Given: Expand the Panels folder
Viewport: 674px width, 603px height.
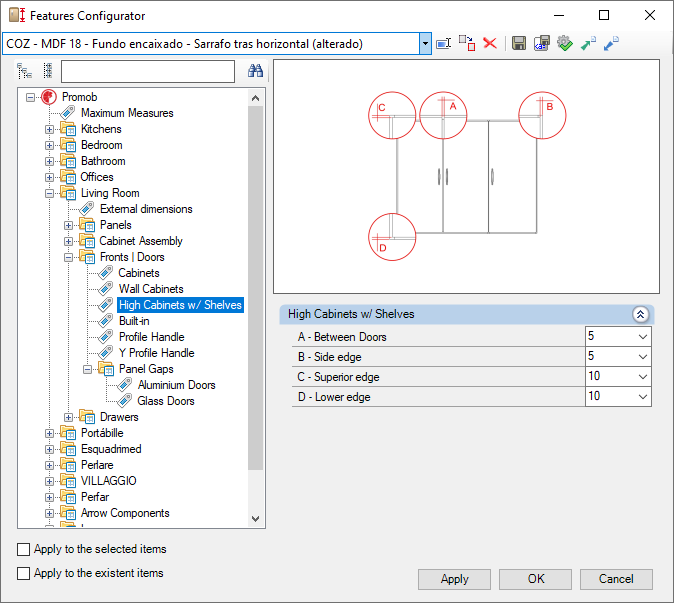Looking at the screenshot, I should pos(68,226).
